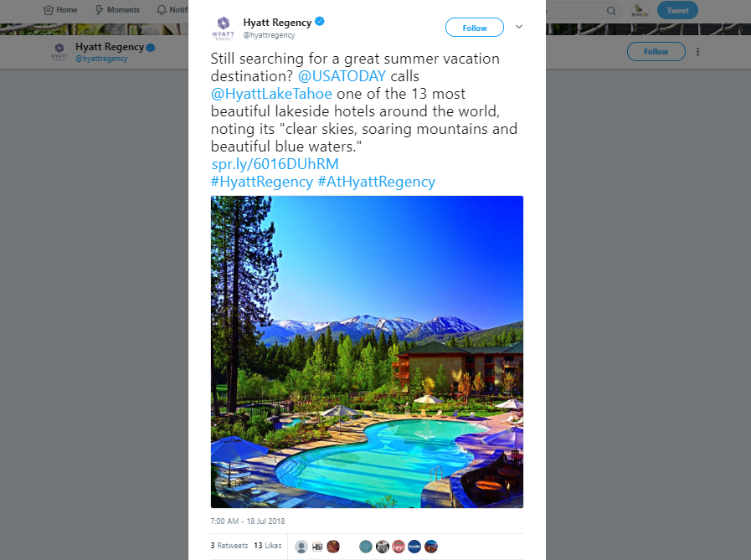
Task: Open the Home tab in navigation
Action: [60, 9]
